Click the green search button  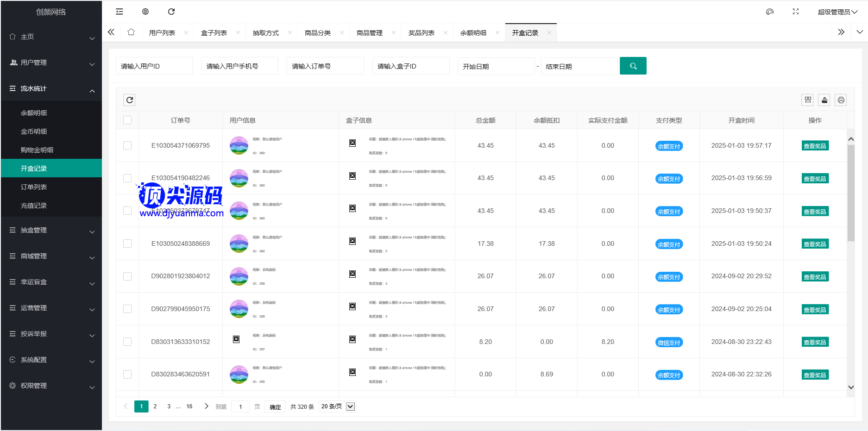click(x=633, y=66)
